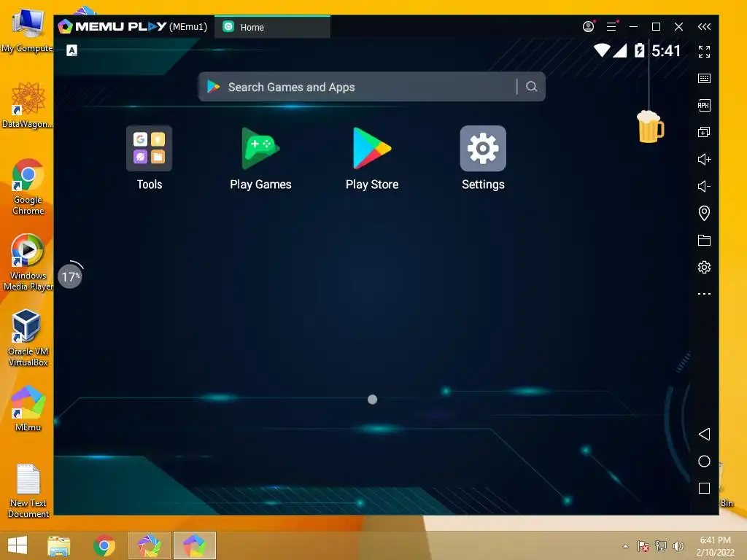Tap the Android Recents square button
747x560 pixels.
click(x=704, y=488)
